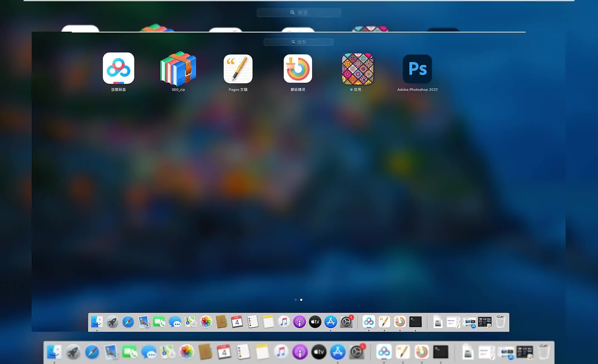Click the Launchpad rocket in the inner dock
598x364 pixels.
(113, 322)
